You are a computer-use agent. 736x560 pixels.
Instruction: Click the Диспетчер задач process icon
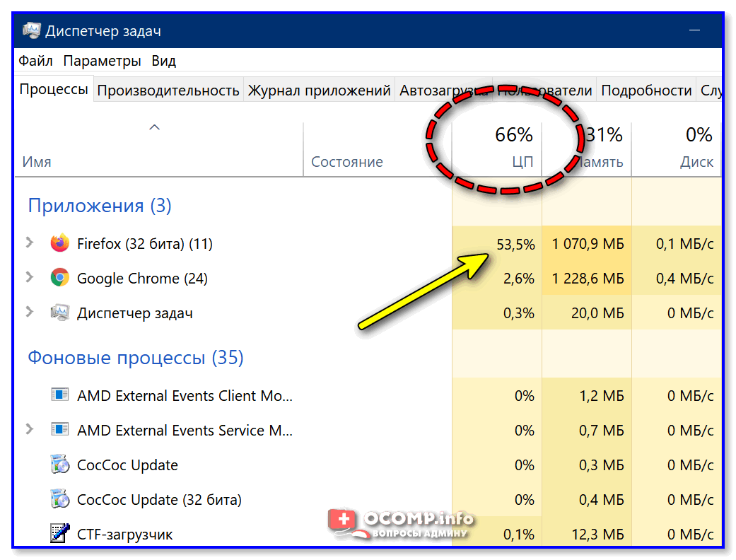pyautogui.click(x=60, y=313)
